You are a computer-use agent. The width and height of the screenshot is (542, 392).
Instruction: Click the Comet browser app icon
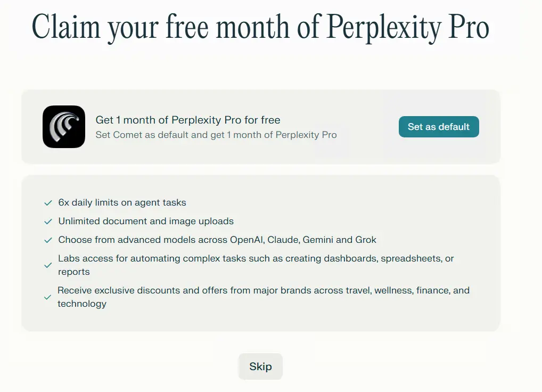(x=64, y=127)
